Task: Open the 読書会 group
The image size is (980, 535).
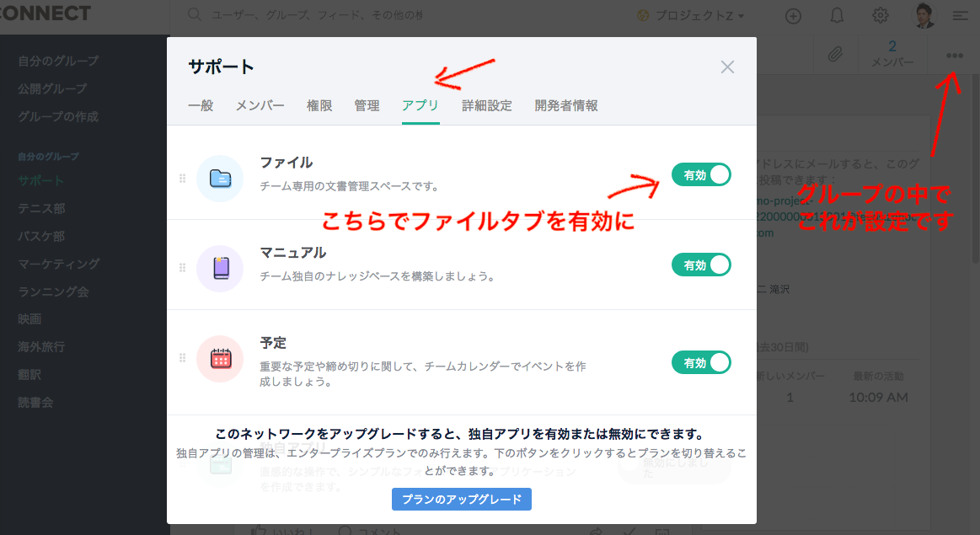Action: coord(35,403)
